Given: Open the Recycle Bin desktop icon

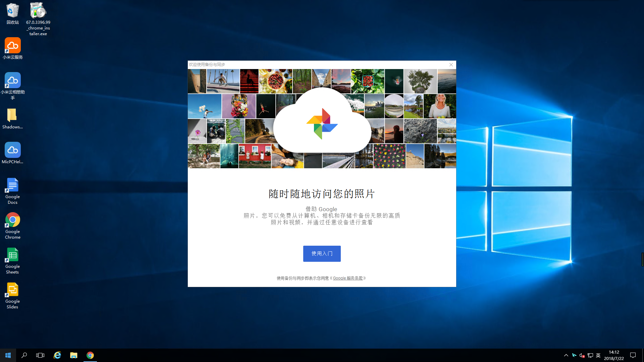Looking at the screenshot, I should tap(12, 14).
